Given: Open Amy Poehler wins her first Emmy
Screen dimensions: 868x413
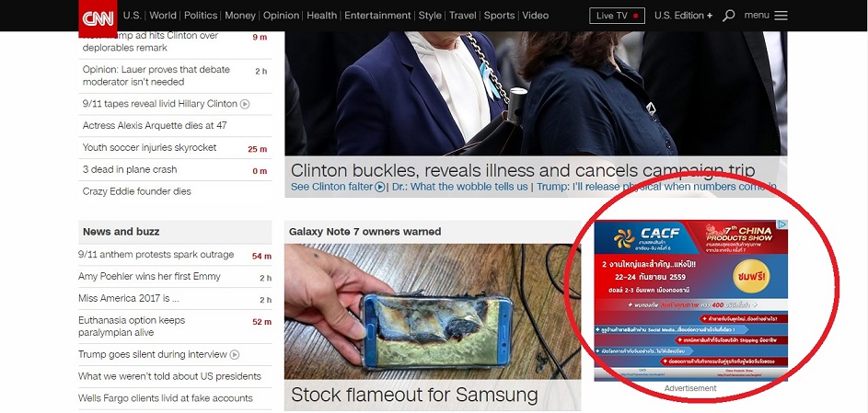Looking at the screenshot, I should click(149, 277).
